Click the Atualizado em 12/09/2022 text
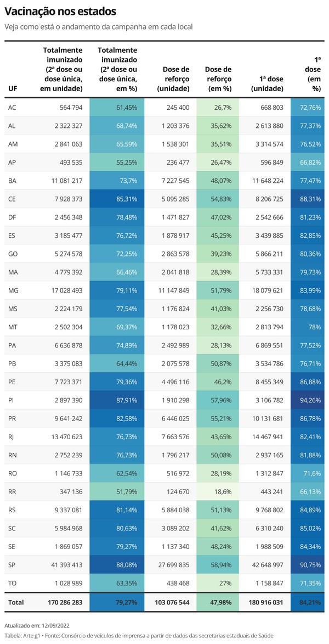Viewport: 329px width, 644px height. point(37,625)
